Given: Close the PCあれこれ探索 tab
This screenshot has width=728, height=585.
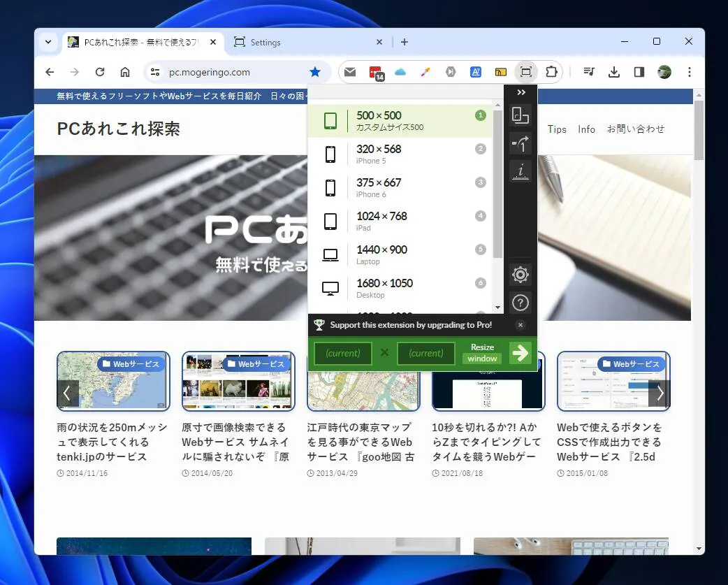Looking at the screenshot, I should click(x=212, y=42).
